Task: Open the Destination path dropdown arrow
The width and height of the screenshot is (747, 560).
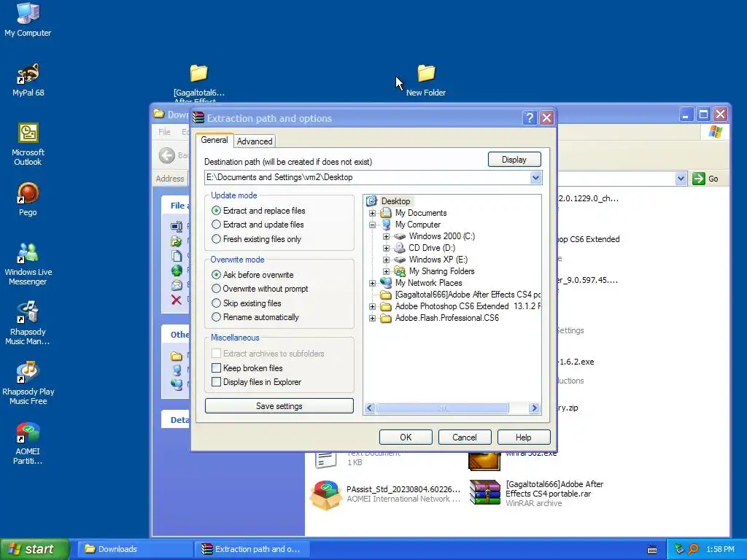Action: click(x=535, y=178)
